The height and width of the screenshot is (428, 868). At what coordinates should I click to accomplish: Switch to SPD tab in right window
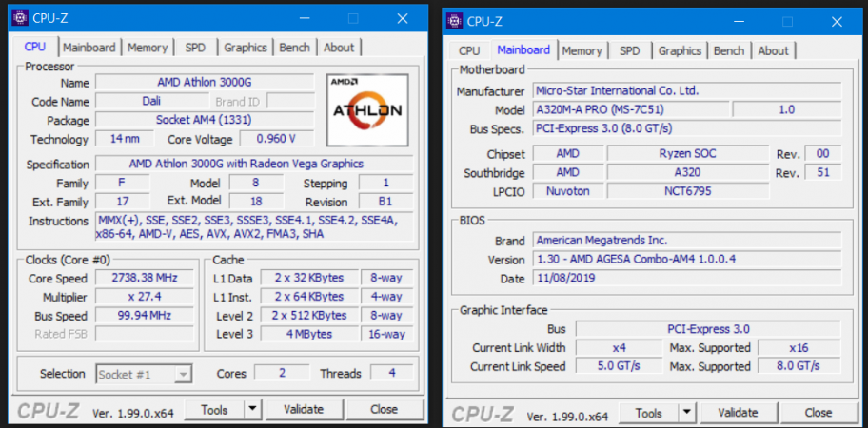click(x=629, y=50)
